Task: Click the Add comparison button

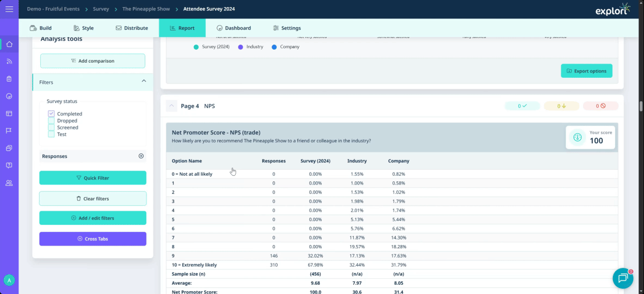Action: [93, 61]
